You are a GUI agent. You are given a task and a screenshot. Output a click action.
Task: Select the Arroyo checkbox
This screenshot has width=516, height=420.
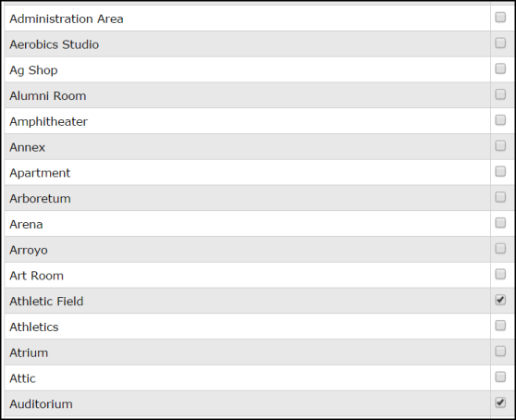tap(500, 248)
